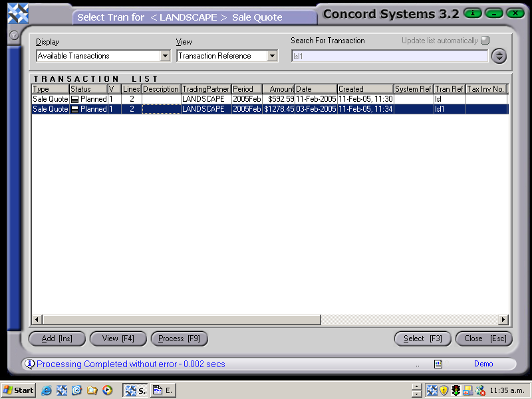
Task: Click the Messenger icon in the system tray
Action: coord(480,390)
